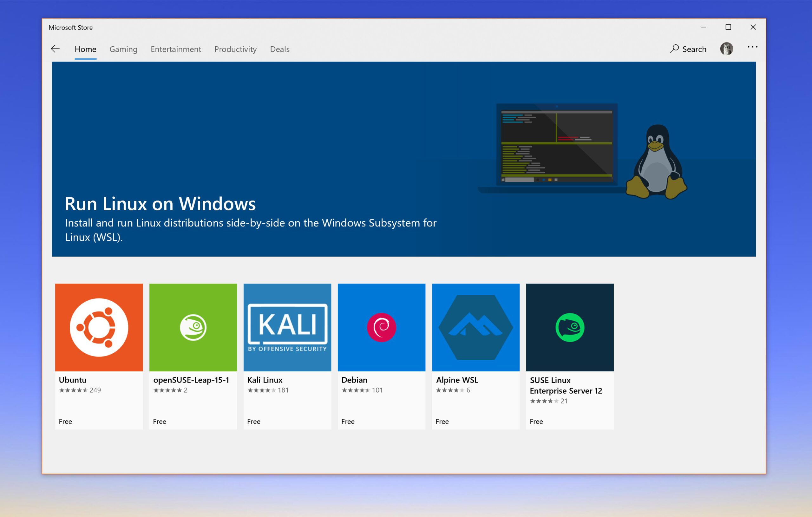Open the Entertainment section

(x=175, y=49)
